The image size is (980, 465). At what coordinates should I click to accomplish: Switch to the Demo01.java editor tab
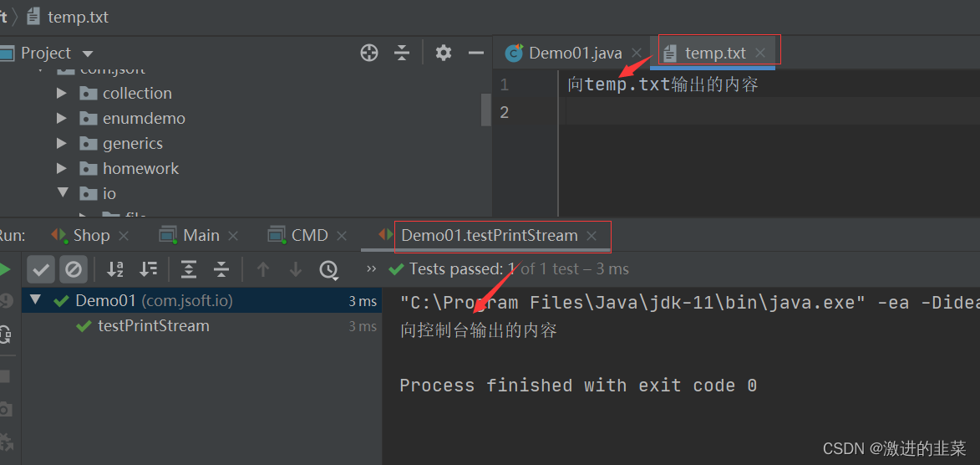pos(575,54)
